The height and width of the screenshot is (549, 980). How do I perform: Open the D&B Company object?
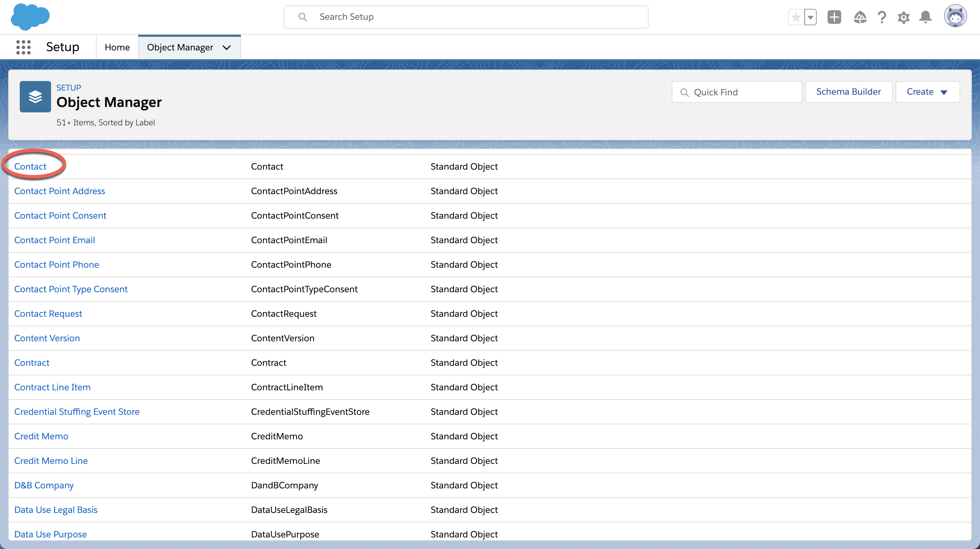click(x=44, y=485)
